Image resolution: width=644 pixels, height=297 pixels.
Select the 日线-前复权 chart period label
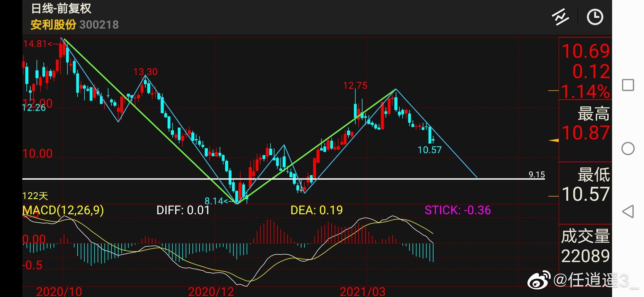(61, 9)
